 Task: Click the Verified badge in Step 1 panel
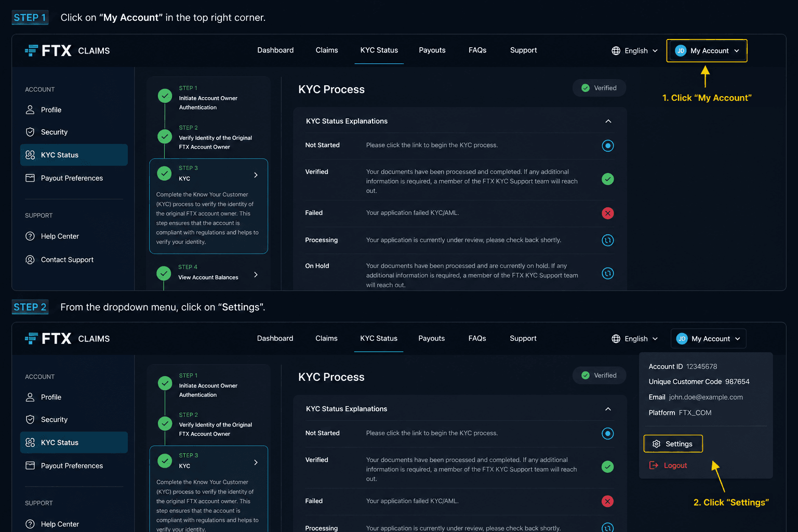(599, 88)
